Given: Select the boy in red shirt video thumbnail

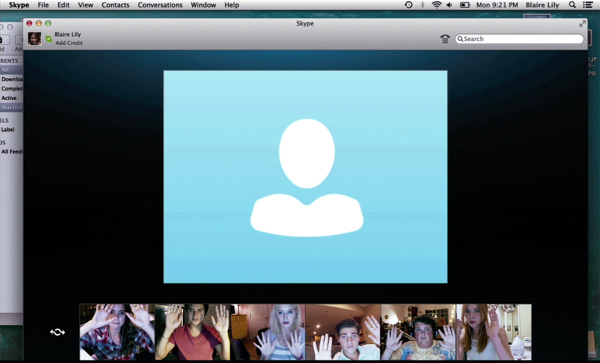Looking at the screenshot, I should click(x=192, y=332).
